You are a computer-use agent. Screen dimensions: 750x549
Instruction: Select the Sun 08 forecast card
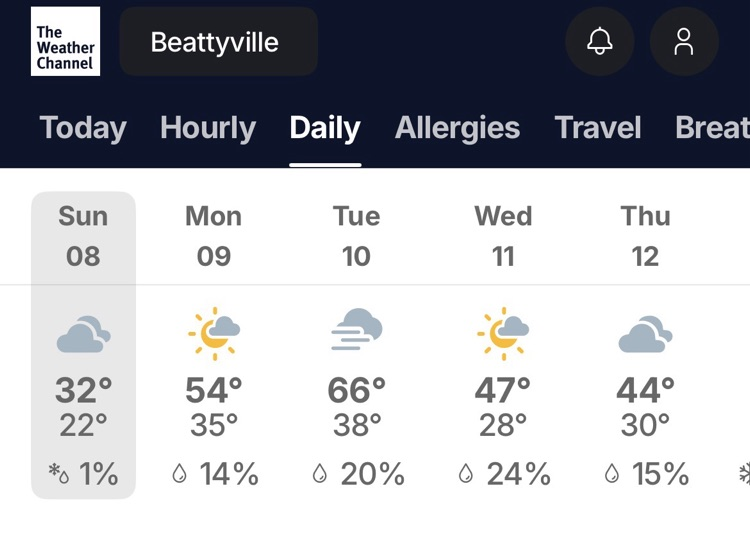pos(83,237)
